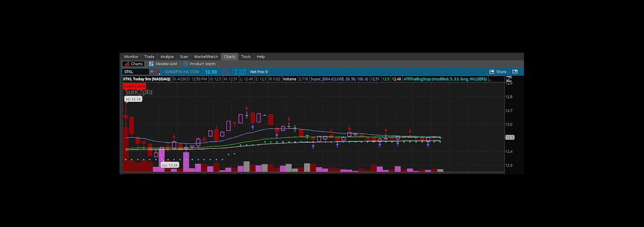Open the Charts sub-tab with bar icon

click(x=133, y=64)
